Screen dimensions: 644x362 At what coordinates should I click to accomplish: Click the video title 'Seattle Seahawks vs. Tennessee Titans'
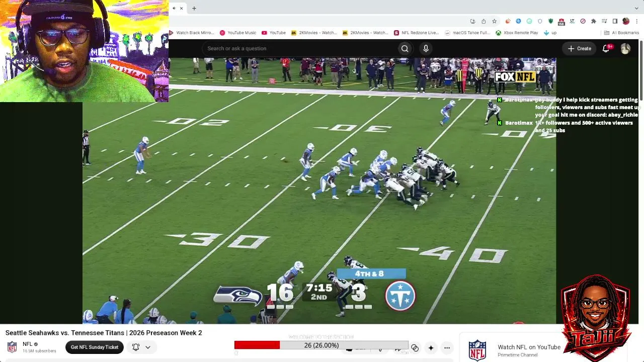pos(104,333)
